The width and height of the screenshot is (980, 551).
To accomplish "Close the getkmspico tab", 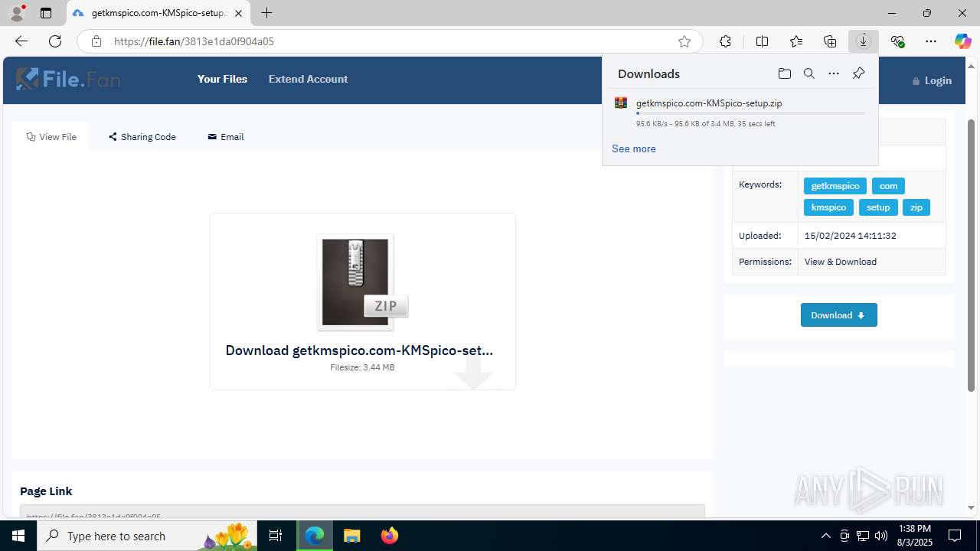I will (239, 13).
